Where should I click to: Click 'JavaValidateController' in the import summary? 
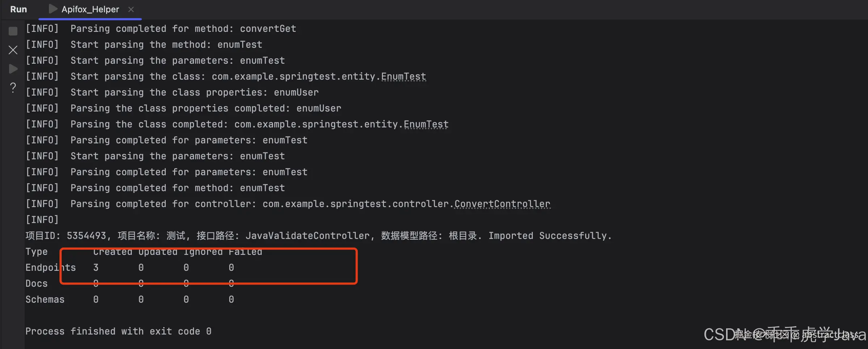(x=307, y=236)
